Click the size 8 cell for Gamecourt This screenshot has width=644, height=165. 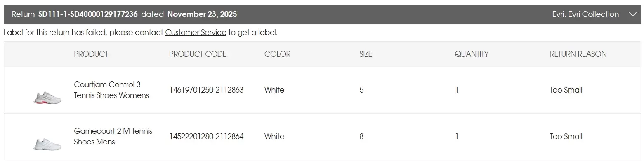(361, 136)
